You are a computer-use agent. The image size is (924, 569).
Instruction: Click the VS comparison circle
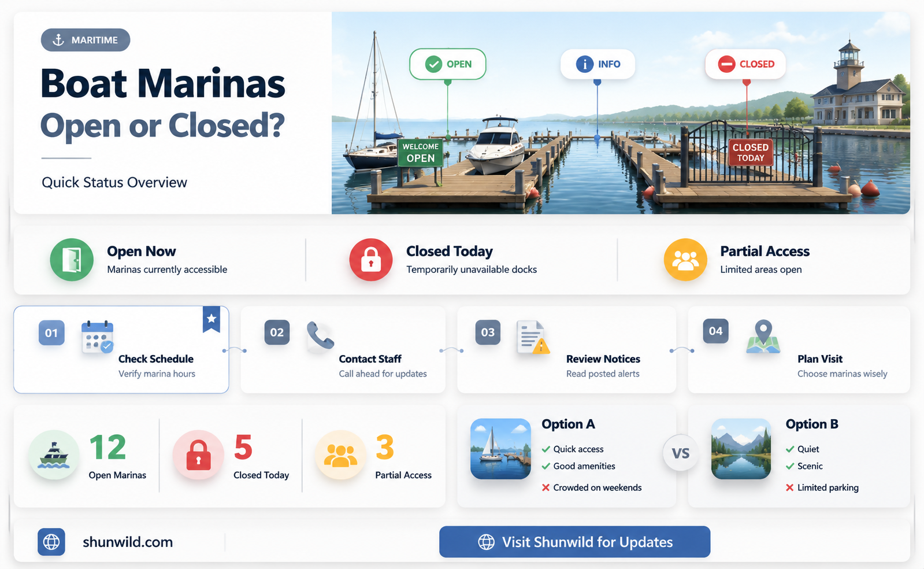[681, 453]
